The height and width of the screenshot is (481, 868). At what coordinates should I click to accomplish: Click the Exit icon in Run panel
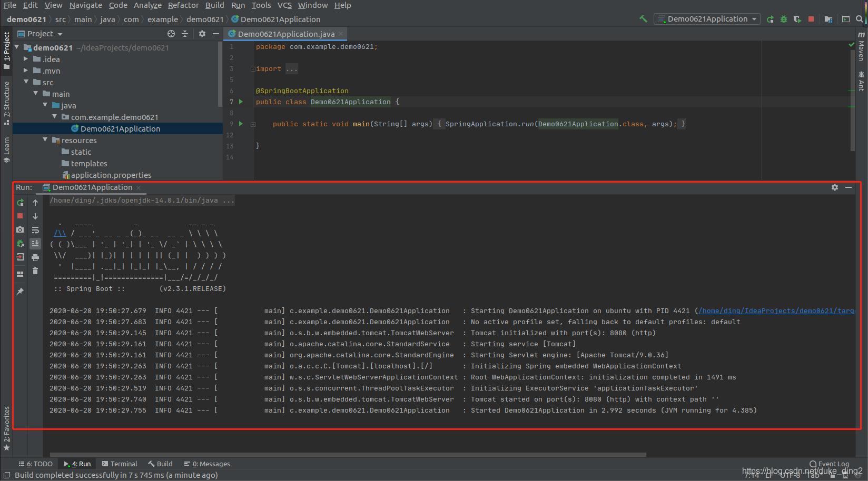[x=20, y=257]
